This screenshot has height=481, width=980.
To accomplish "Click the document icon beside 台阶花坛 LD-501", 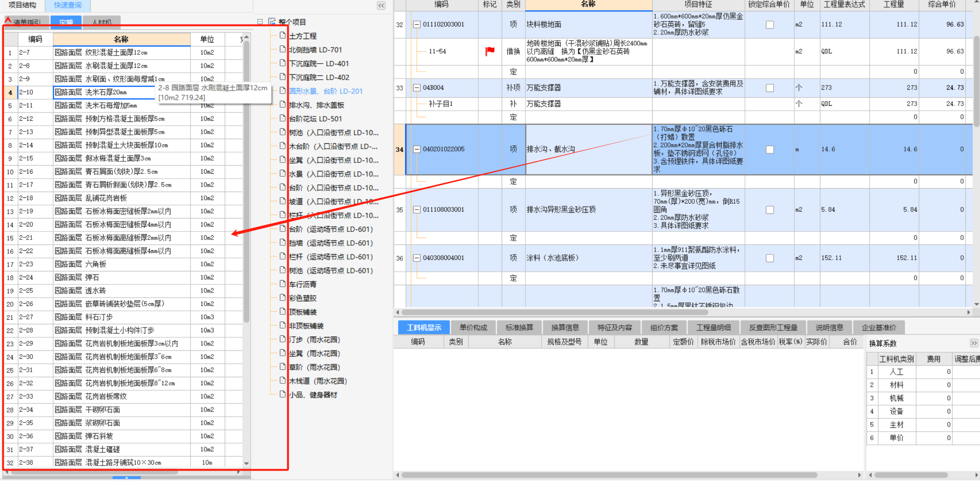I will coord(283,118).
